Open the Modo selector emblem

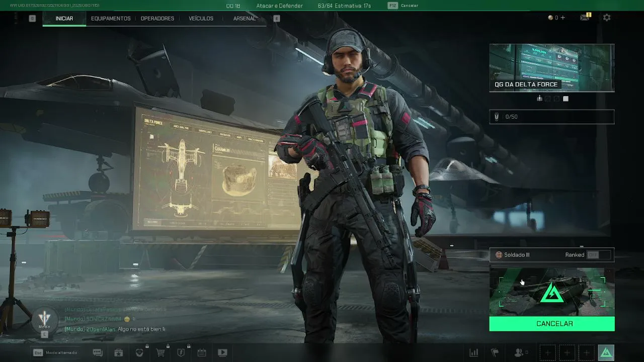(x=44, y=321)
